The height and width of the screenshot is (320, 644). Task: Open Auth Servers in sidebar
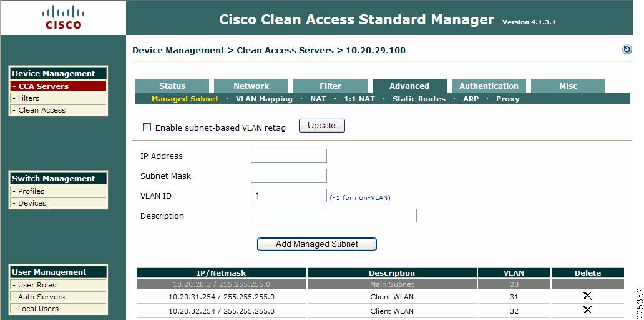(x=58, y=296)
